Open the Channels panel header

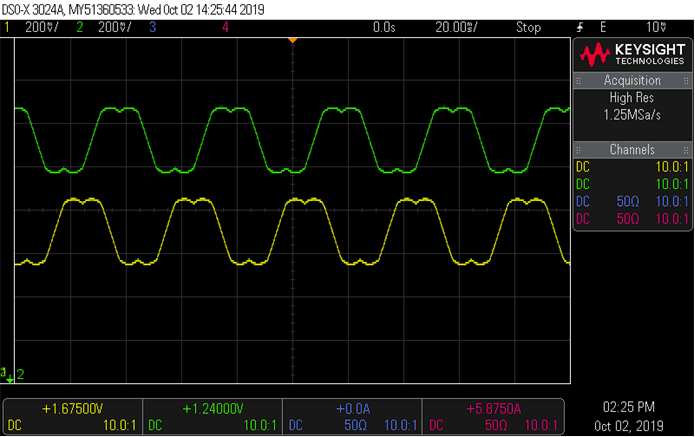pos(632,147)
